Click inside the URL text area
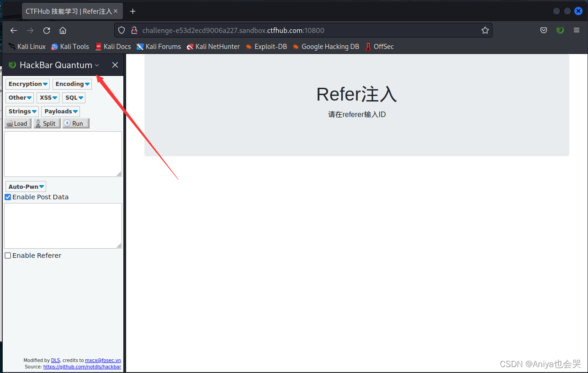Viewport: 588px width, 373px height. click(x=63, y=154)
